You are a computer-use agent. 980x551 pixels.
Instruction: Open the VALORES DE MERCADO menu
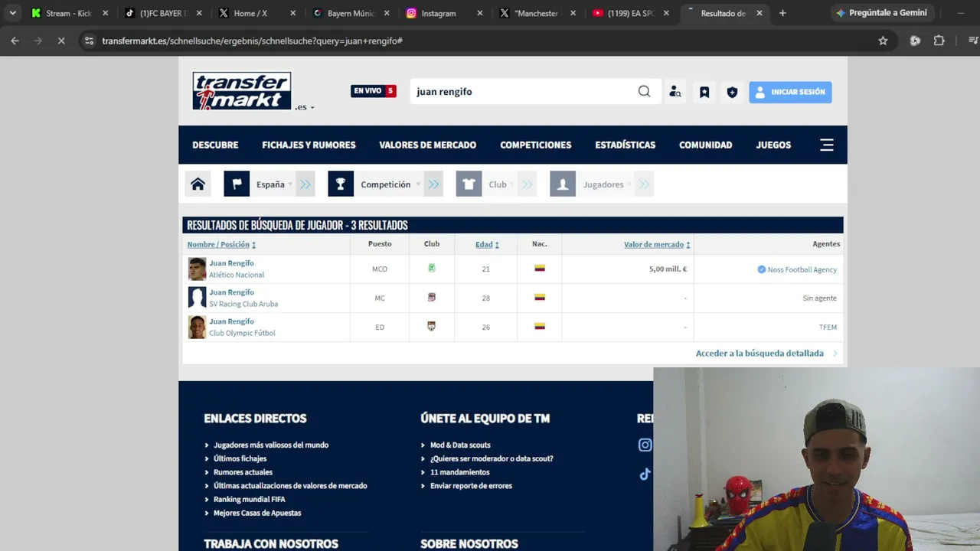427,145
